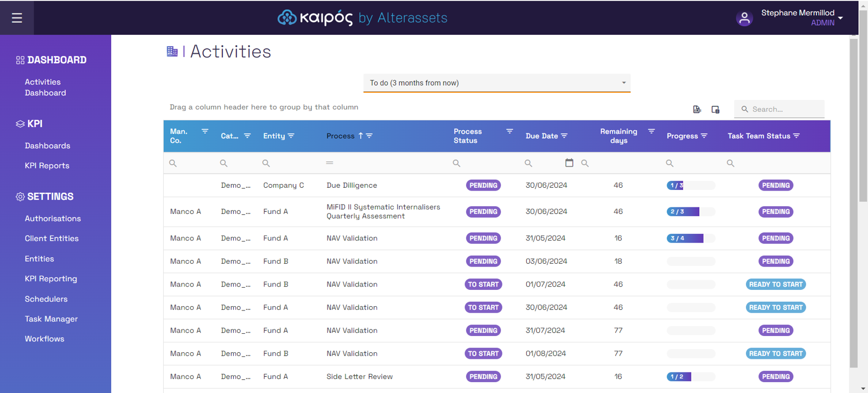The width and height of the screenshot is (868, 393).
Task: Click Cat... filter row search icon
Action: [224, 163]
